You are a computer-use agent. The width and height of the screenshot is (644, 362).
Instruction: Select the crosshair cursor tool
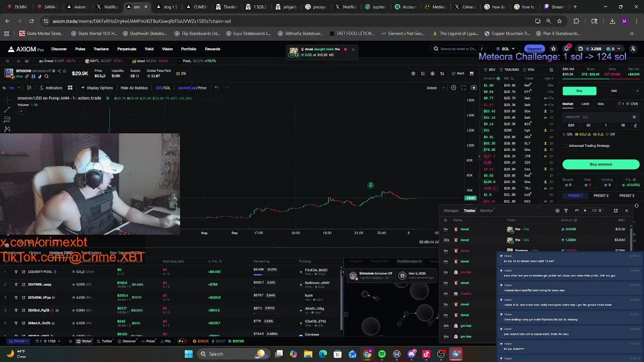click(x=7, y=101)
